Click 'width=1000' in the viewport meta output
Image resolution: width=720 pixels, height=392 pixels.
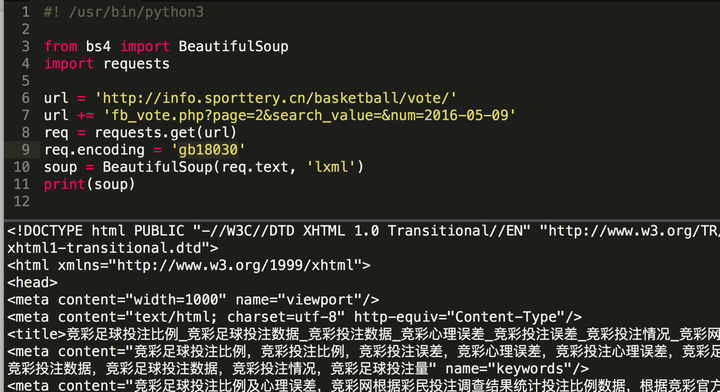(x=175, y=300)
